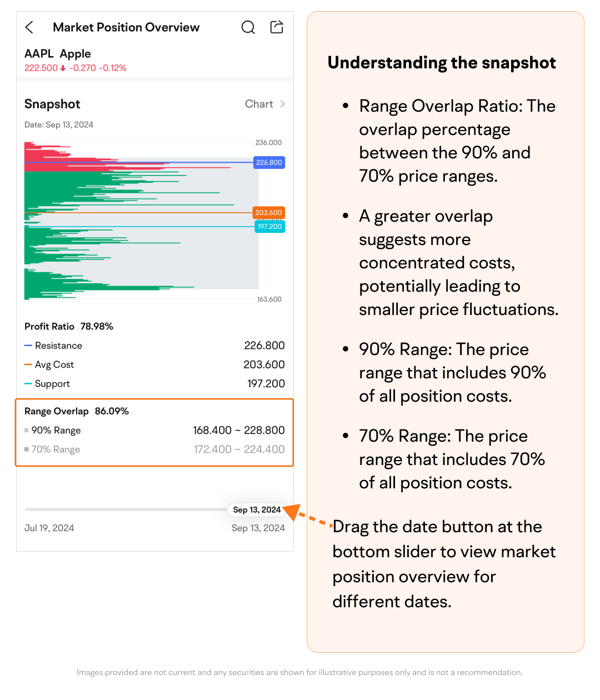Screen dimensions: 600x700
Task: Open the Chart view chevron
Action: (283, 104)
